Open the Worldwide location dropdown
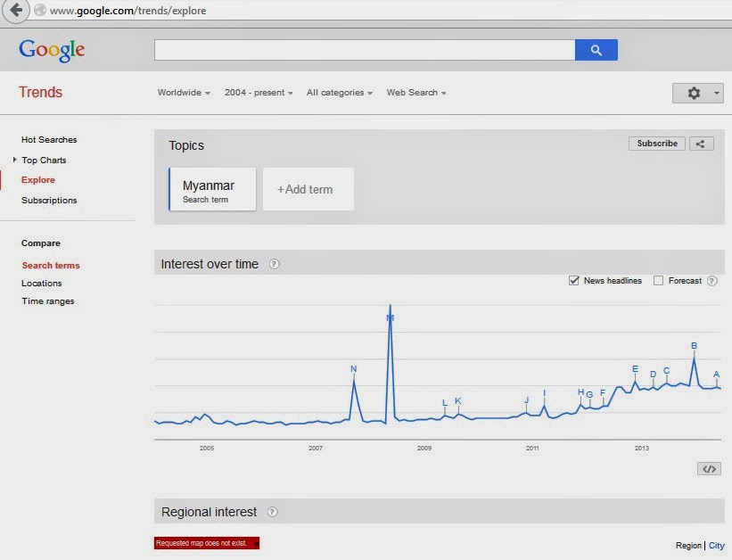 (x=184, y=93)
